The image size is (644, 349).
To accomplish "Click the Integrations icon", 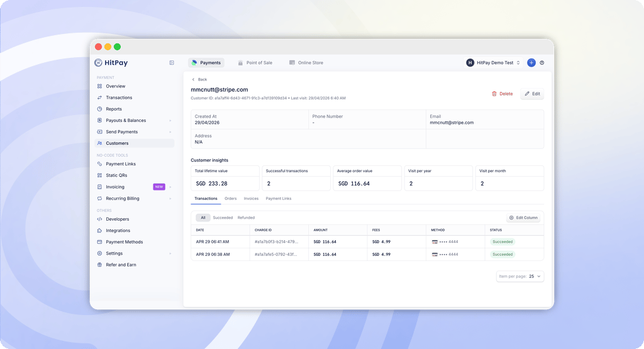I will pos(99,231).
